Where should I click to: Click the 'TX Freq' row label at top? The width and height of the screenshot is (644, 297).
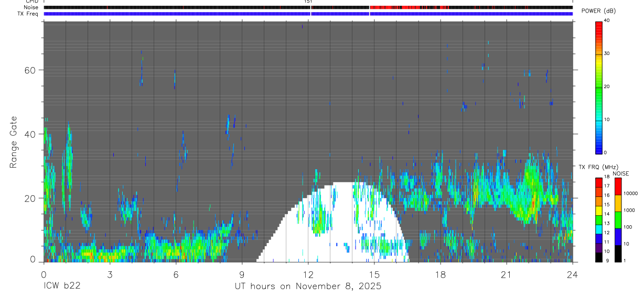click(28, 14)
